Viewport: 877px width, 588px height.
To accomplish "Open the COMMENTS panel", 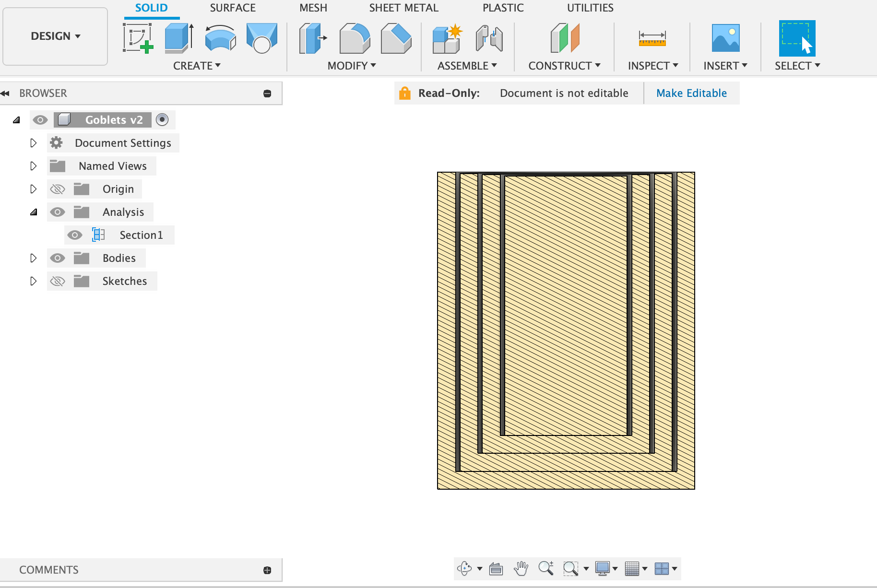I will pyautogui.click(x=48, y=569).
